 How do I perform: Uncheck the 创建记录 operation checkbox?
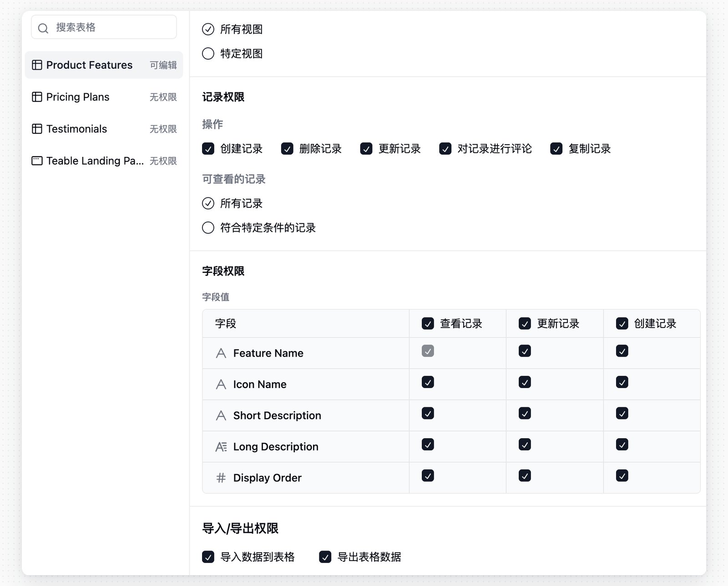(208, 149)
